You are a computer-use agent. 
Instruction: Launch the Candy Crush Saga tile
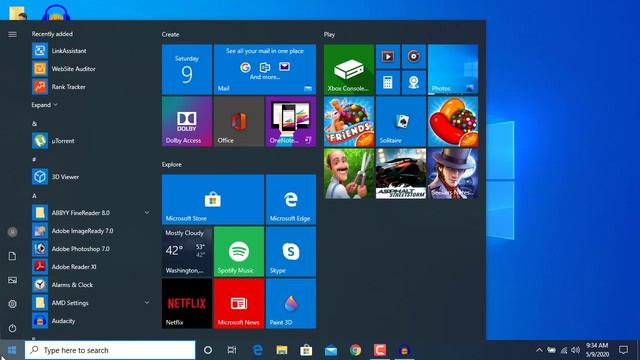click(x=453, y=122)
